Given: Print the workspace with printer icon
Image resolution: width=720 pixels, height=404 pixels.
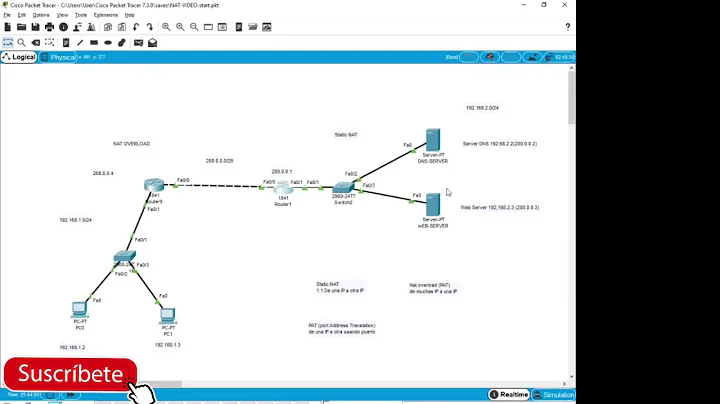Looking at the screenshot, I should tap(49, 27).
